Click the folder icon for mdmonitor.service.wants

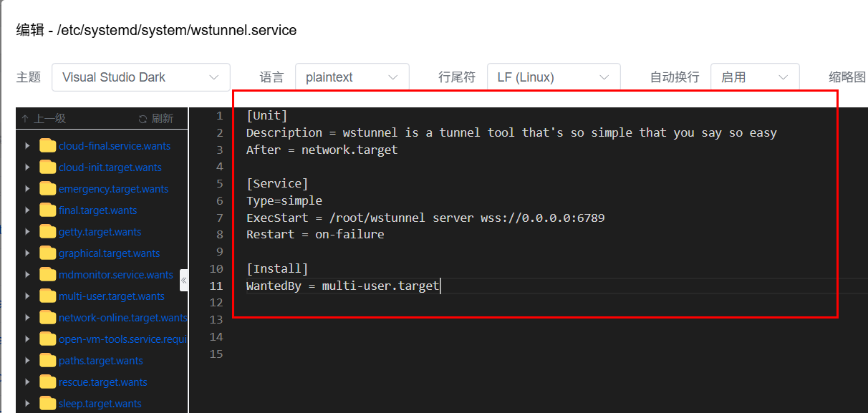(48, 275)
